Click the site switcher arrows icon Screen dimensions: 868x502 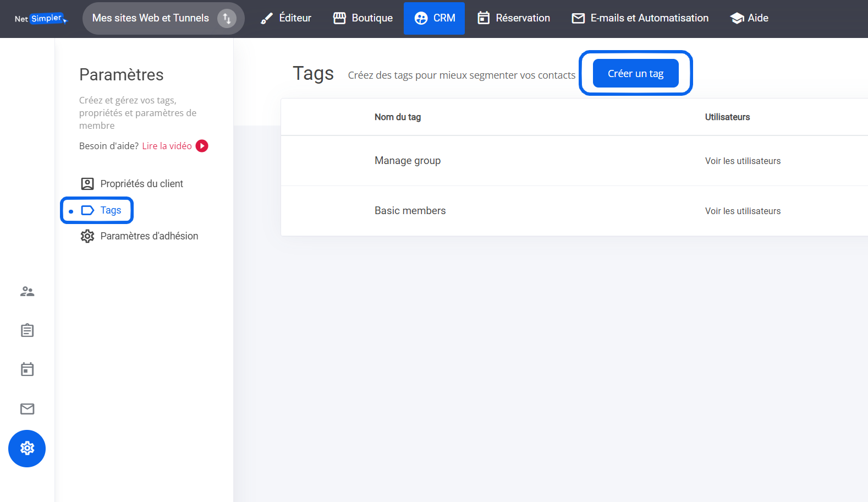pyautogui.click(x=227, y=19)
